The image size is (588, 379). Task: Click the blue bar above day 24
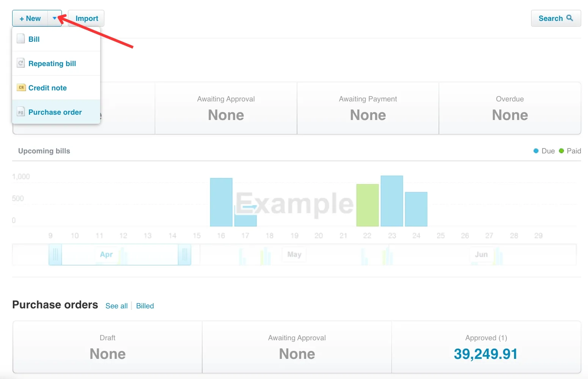(x=416, y=209)
